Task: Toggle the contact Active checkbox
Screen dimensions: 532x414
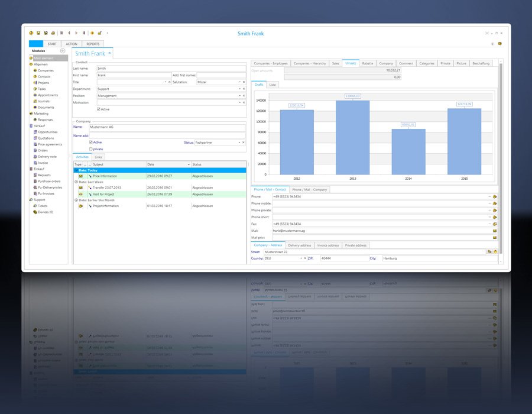Action: click(98, 109)
